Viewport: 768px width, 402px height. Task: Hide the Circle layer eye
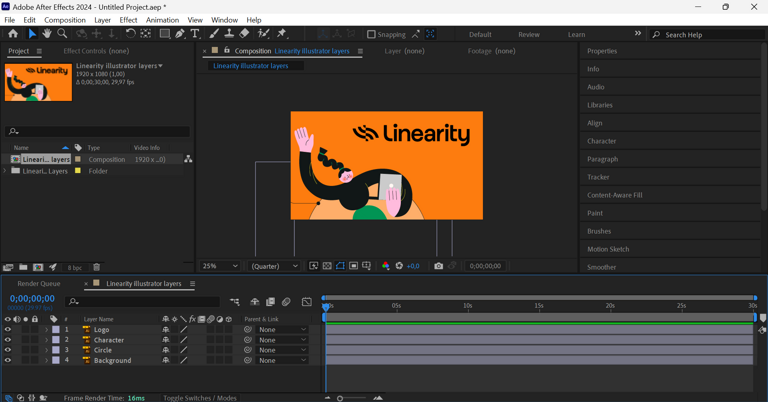tap(7, 350)
